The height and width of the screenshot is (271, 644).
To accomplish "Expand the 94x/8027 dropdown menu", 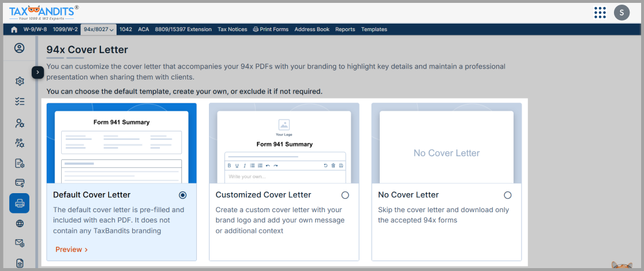I will click(x=99, y=29).
